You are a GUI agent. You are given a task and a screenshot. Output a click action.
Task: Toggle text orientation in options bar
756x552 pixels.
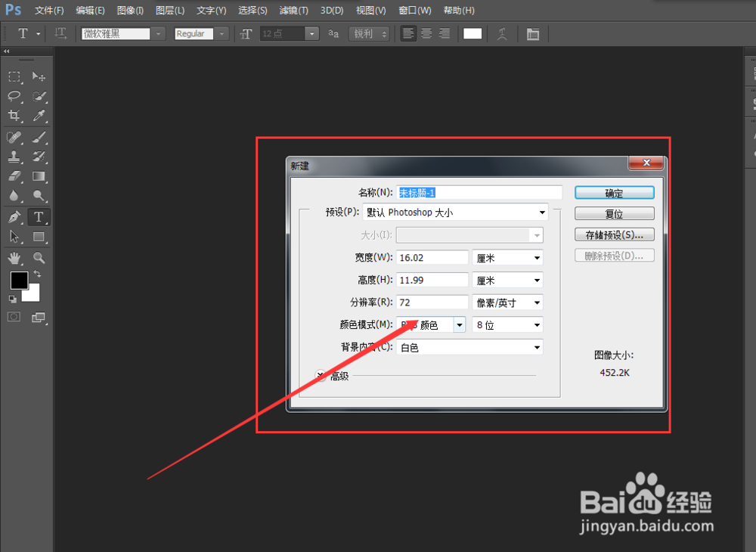[x=60, y=33]
